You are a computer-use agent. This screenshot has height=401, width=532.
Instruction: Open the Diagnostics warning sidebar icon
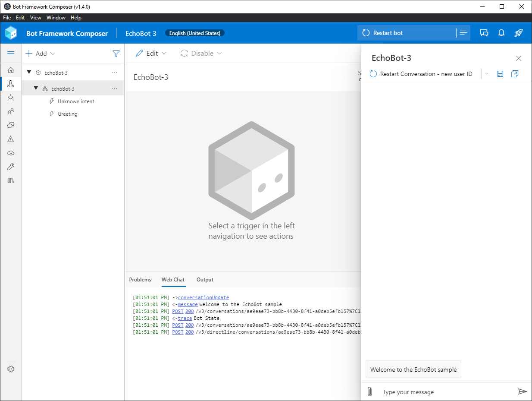11,139
